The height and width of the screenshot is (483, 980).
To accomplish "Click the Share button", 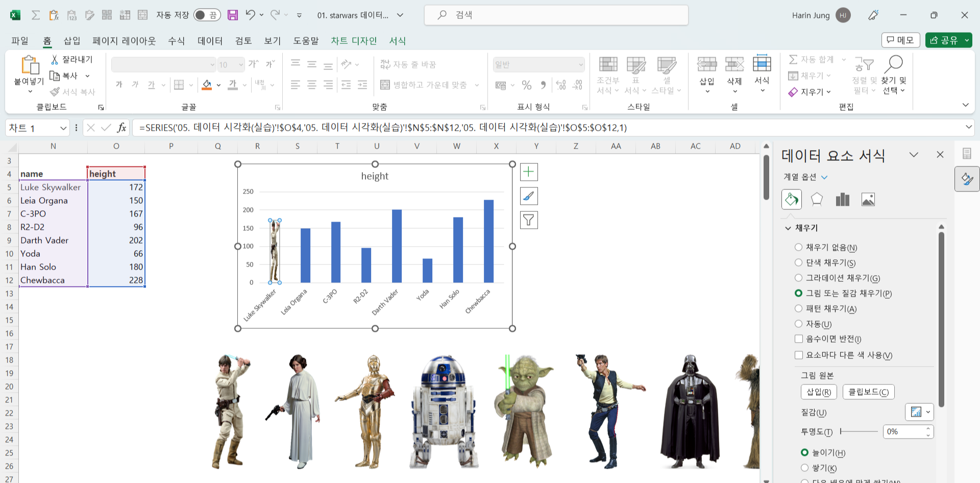I will 943,40.
